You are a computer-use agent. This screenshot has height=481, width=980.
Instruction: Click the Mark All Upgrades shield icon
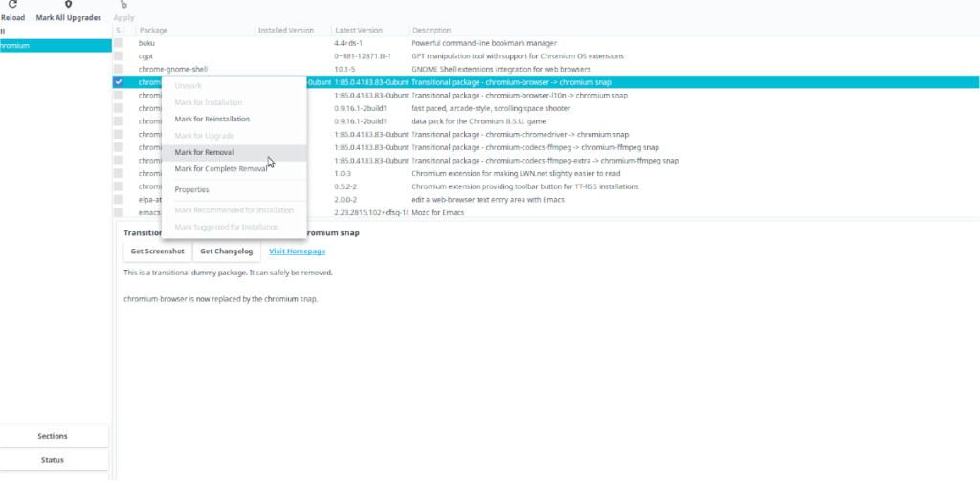coord(68,5)
